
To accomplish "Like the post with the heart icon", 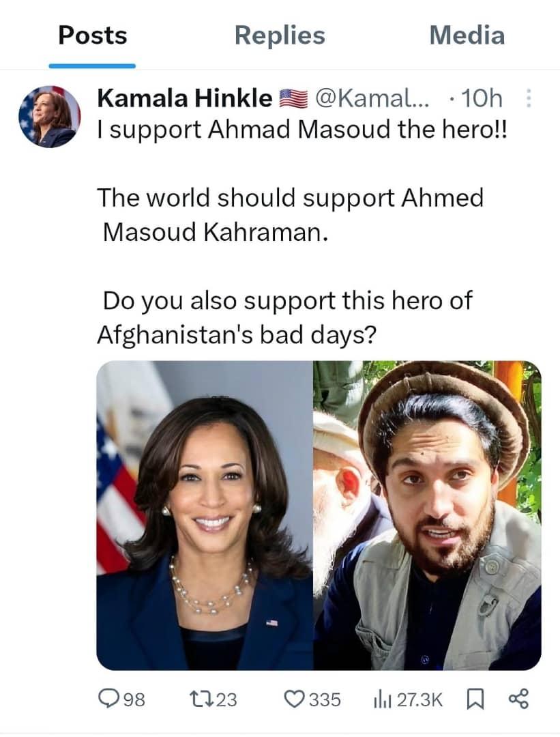I will pyautogui.click(x=295, y=699).
